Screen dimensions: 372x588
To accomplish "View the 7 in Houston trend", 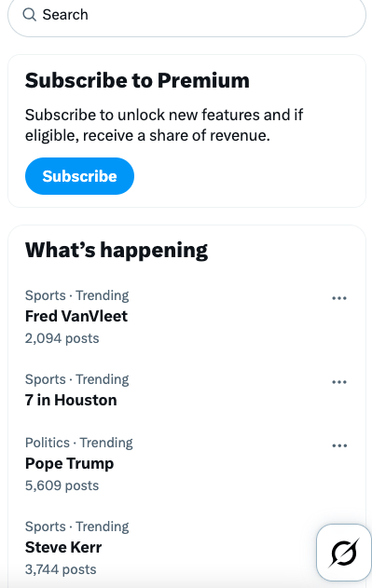I will (x=71, y=400).
